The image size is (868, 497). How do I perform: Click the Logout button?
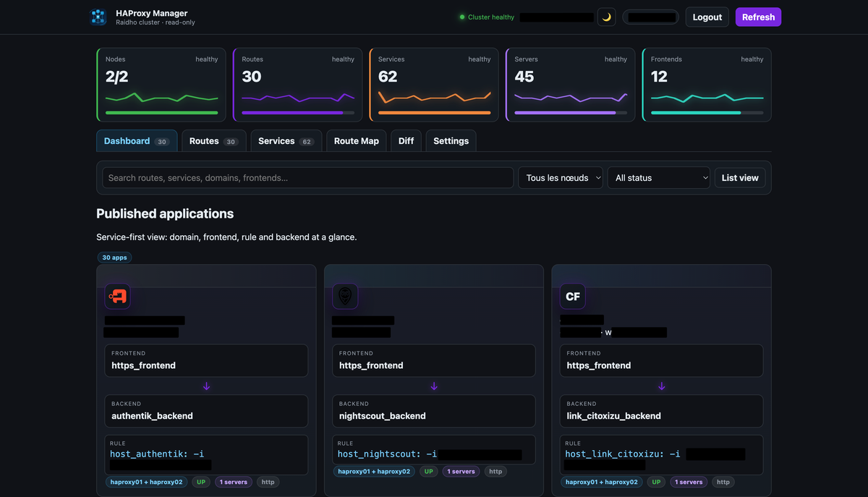707,17
